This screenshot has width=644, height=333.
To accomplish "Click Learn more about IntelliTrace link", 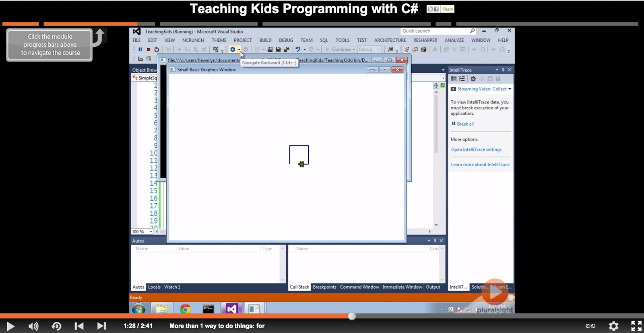I will click(x=480, y=165).
